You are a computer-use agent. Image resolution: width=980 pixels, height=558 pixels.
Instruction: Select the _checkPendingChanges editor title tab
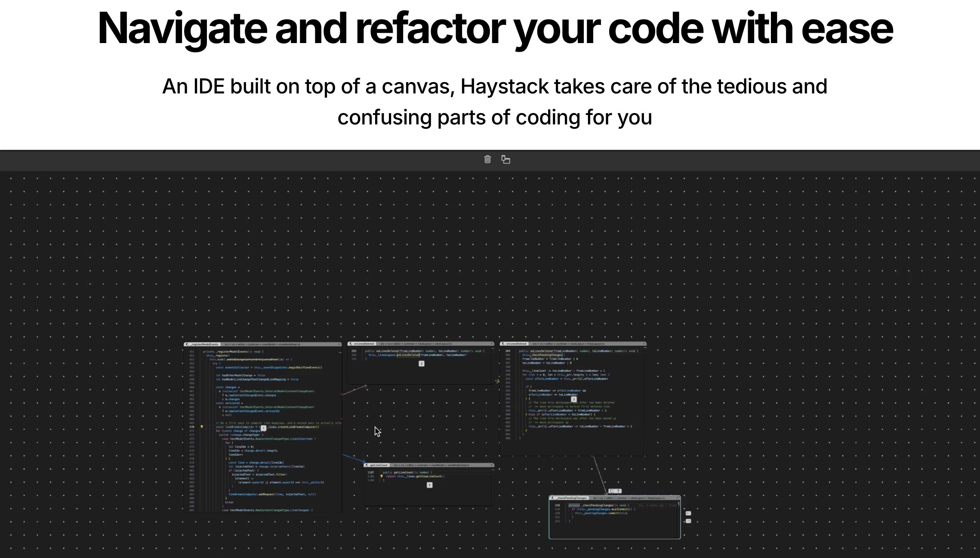tap(569, 498)
